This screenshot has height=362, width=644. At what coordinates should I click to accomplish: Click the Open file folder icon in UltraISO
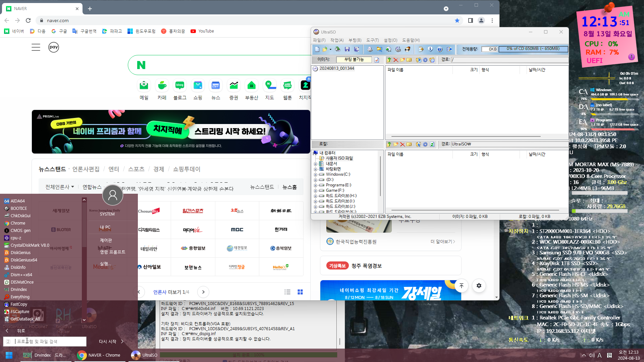coord(325,49)
